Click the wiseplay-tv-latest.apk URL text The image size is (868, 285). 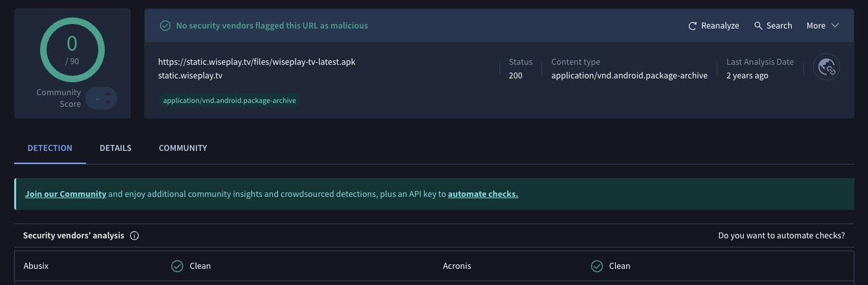pyautogui.click(x=257, y=62)
